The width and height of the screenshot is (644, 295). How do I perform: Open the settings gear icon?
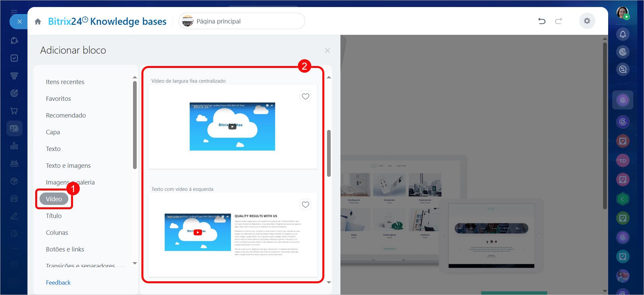coord(587,21)
